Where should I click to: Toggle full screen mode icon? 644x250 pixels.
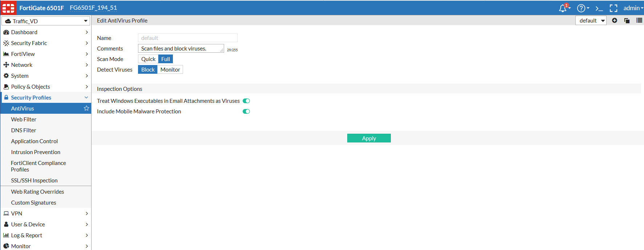click(613, 8)
